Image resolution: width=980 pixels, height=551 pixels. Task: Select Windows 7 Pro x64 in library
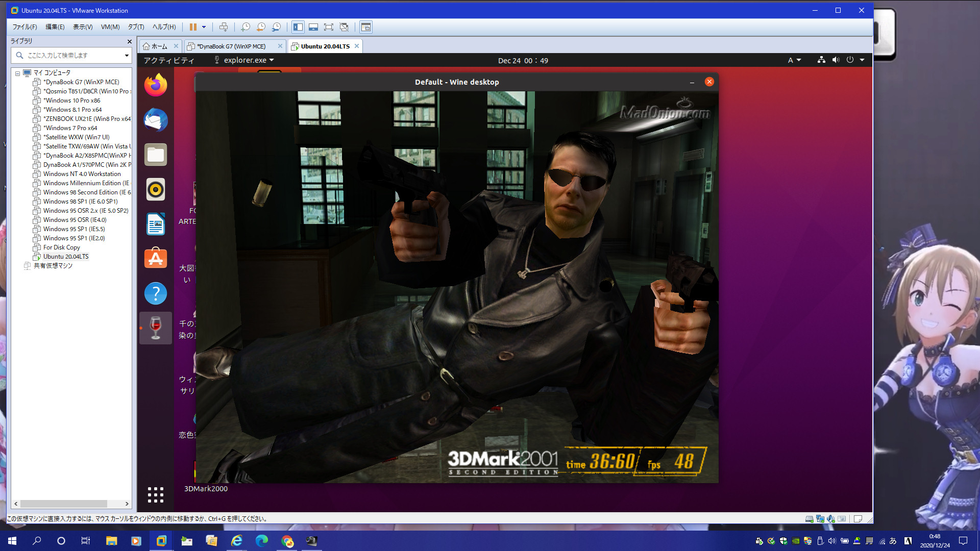(x=70, y=128)
